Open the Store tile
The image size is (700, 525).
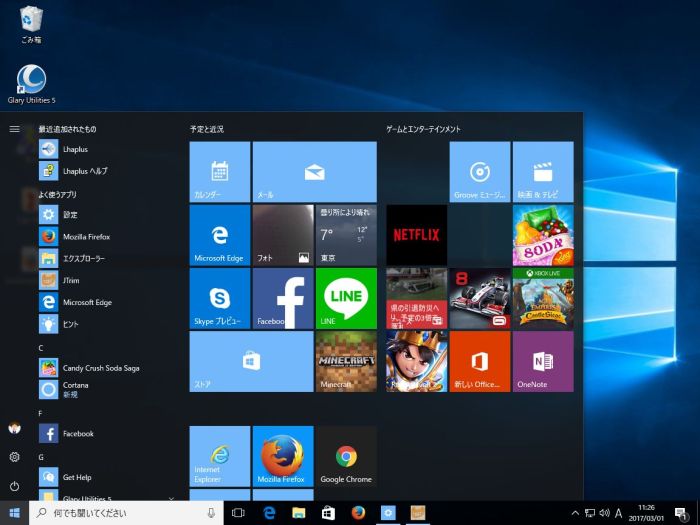[251, 361]
